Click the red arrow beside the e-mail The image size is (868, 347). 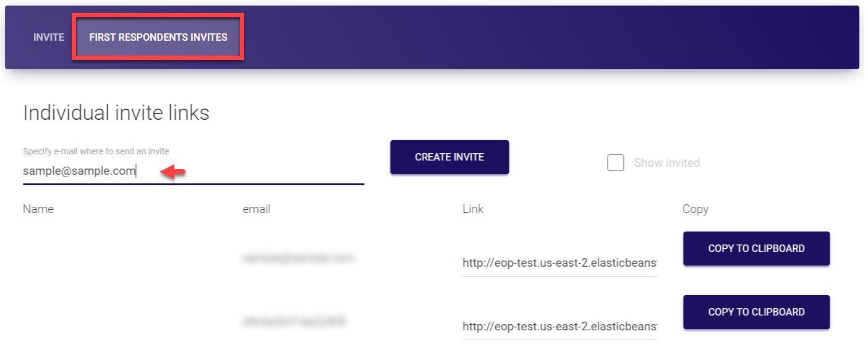coord(172,173)
